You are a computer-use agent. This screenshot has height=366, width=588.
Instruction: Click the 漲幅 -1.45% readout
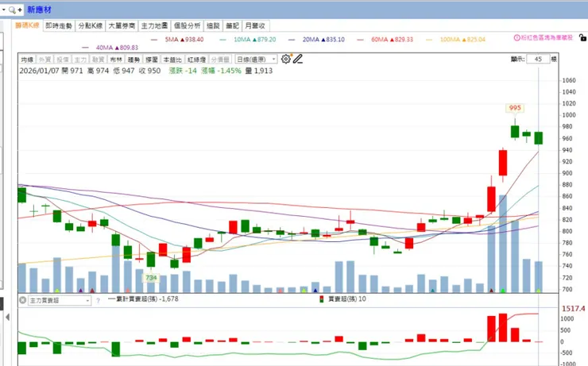[x=221, y=71]
